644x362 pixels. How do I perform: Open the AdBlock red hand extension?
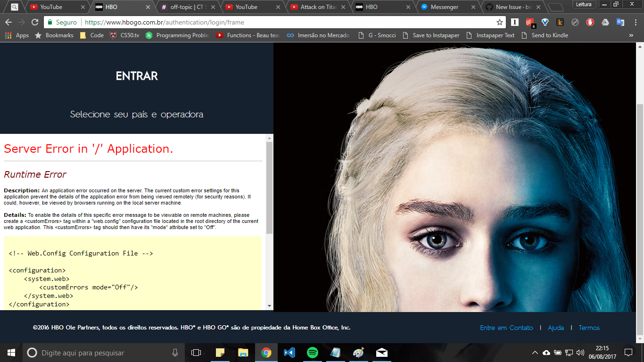tap(590, 22)
